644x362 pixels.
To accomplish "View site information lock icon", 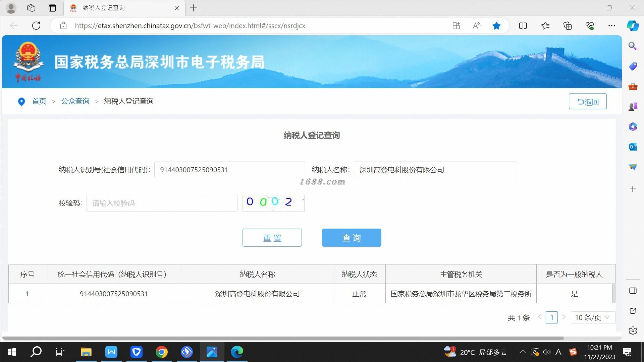I will [x=63, y=26].
